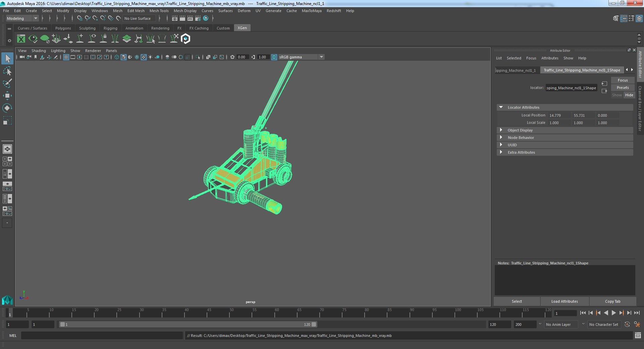Open sRGB gamma view transform dropdown
Screen dimensions: 644x349
[x=301, y=57]
